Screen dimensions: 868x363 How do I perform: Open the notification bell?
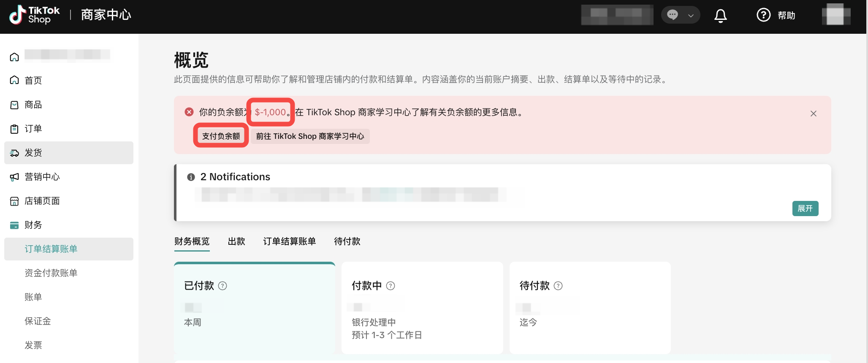(720, 16)
